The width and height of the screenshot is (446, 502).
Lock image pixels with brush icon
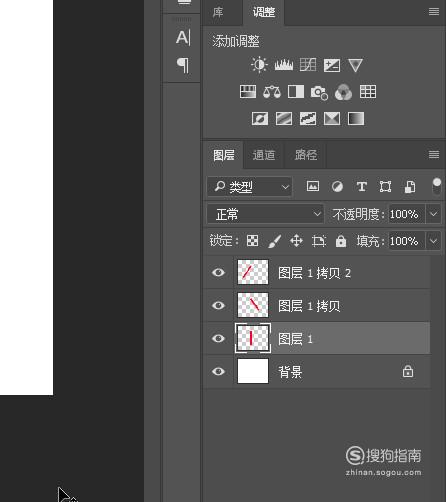tap(275, 241)
